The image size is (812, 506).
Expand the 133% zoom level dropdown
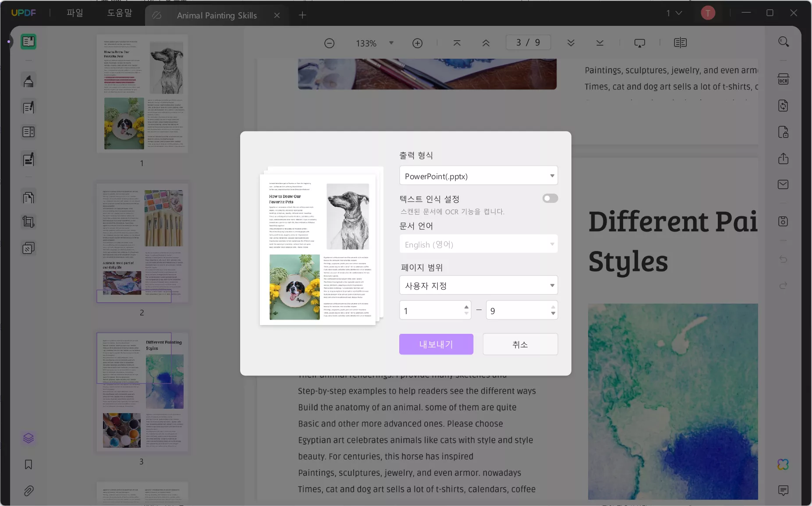tap(391, 43)
